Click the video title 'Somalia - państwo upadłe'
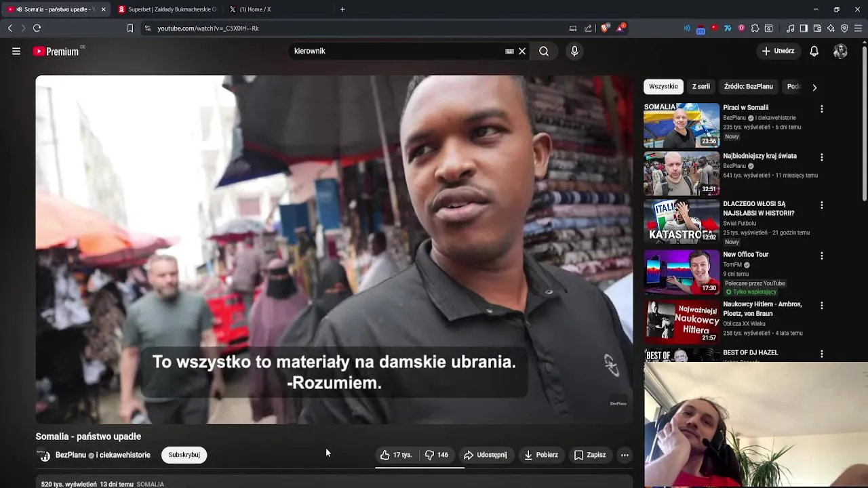This screenshot has height=488, width=868. point(88,436)
